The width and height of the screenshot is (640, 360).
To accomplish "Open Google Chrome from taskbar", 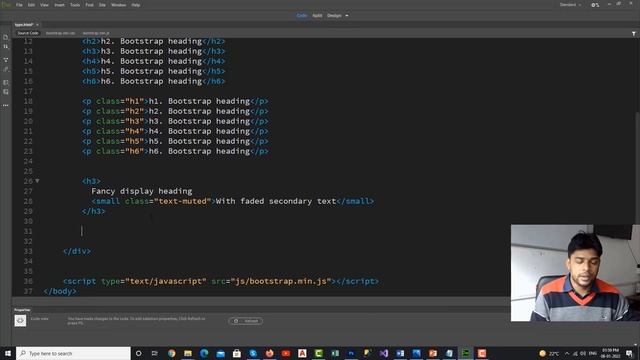I will pyautogui.click(x=171, y=353).
